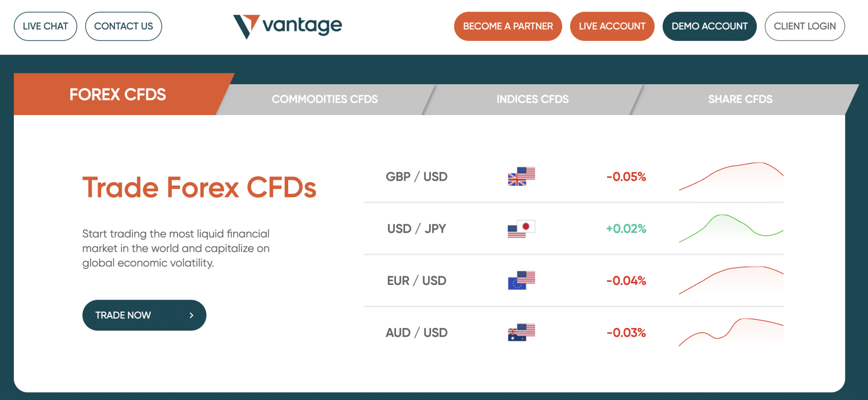This screenshot has height=400, width=868.
Task: Click the USD/JPY flag icons
Action: click(x=521, y=228)
